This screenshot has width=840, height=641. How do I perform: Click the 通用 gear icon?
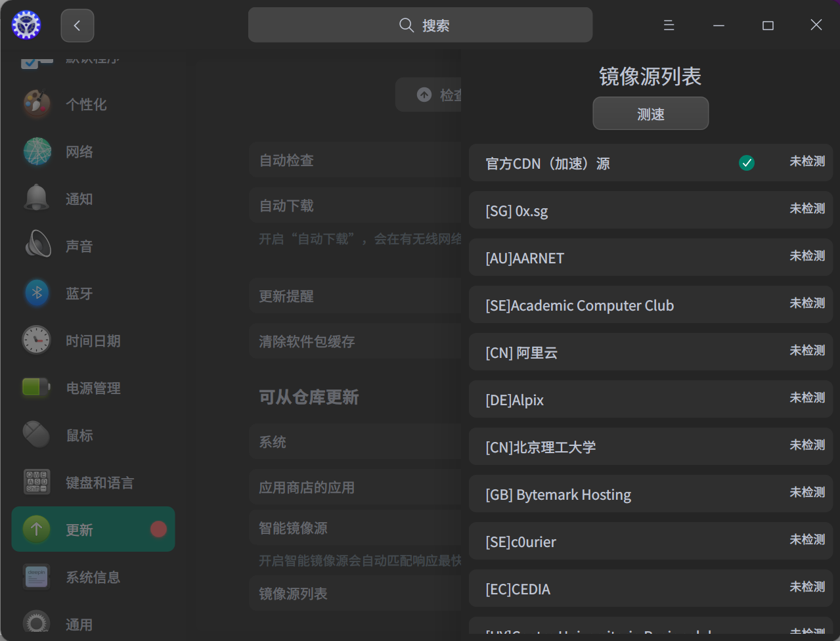37,623
